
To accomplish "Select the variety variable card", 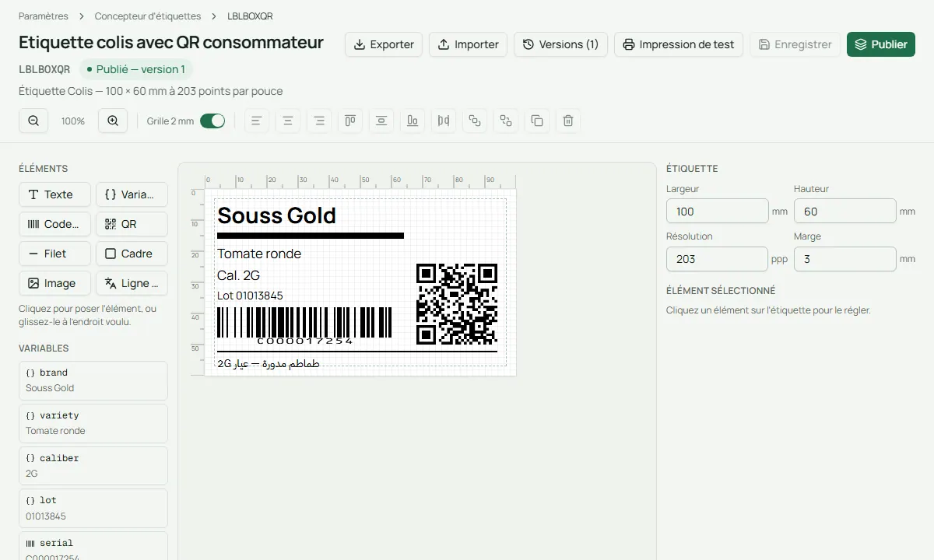I will [x=93, y=423].
